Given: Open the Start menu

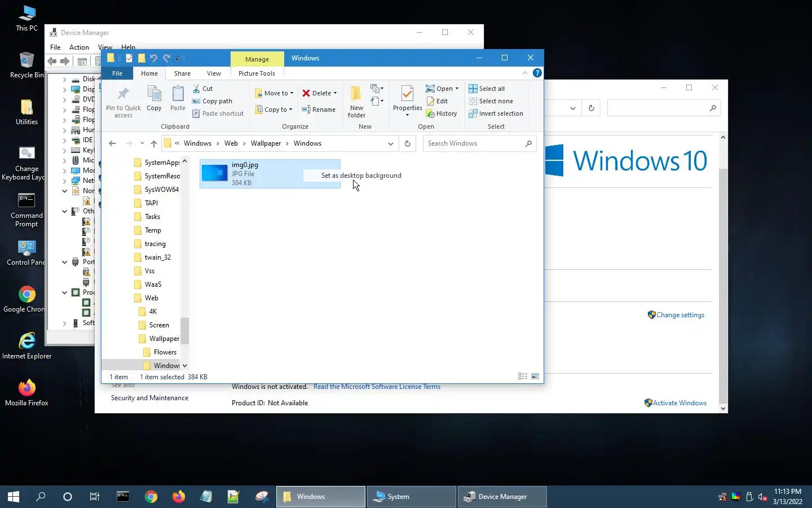Looking at the screenshot, I should pos(14,497).
